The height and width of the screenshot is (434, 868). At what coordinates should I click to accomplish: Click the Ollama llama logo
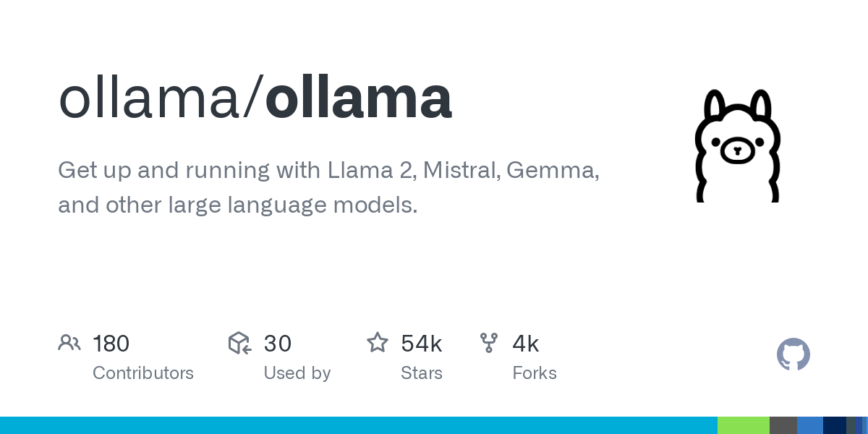coord(738,145)
